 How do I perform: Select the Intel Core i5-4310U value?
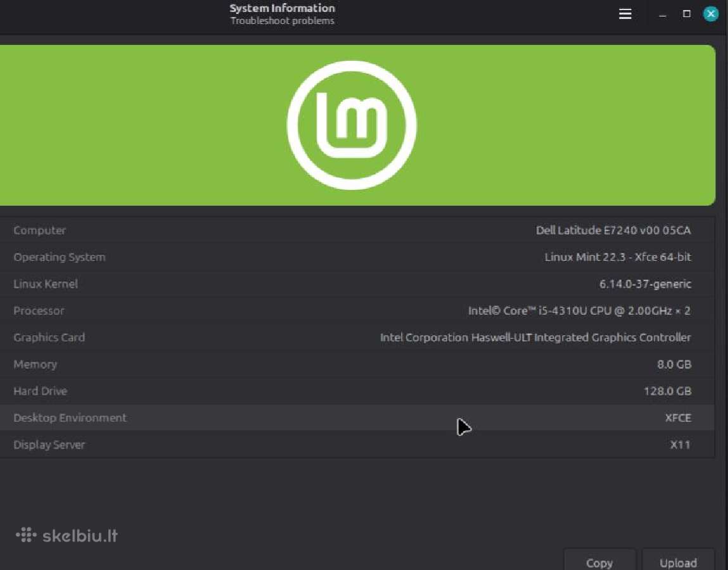(x=580, y=310)
